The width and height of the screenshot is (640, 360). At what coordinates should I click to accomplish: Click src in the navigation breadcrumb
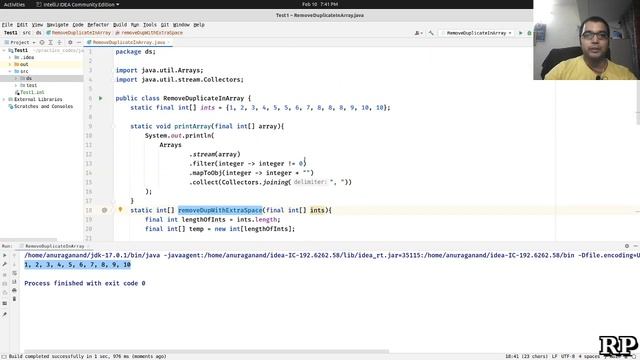(x=27, y=33)
